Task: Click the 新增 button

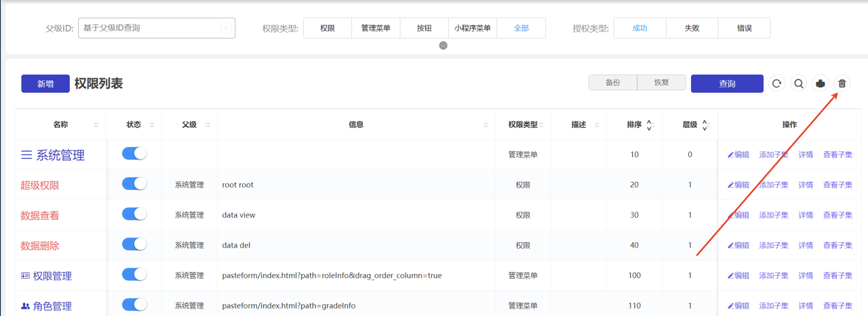Action: coord(45,83)
